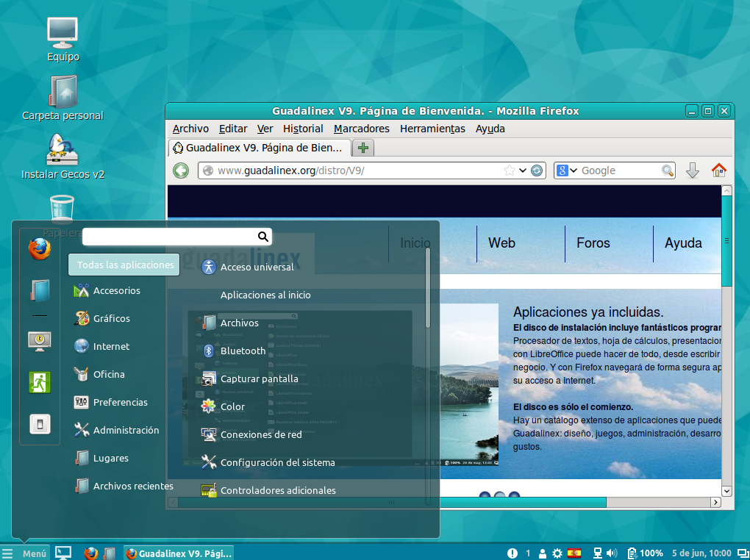This screenshot has width=750, height=560.
Task: Open the Instalar Gecos v2 desktop icon
Action: 63,157
